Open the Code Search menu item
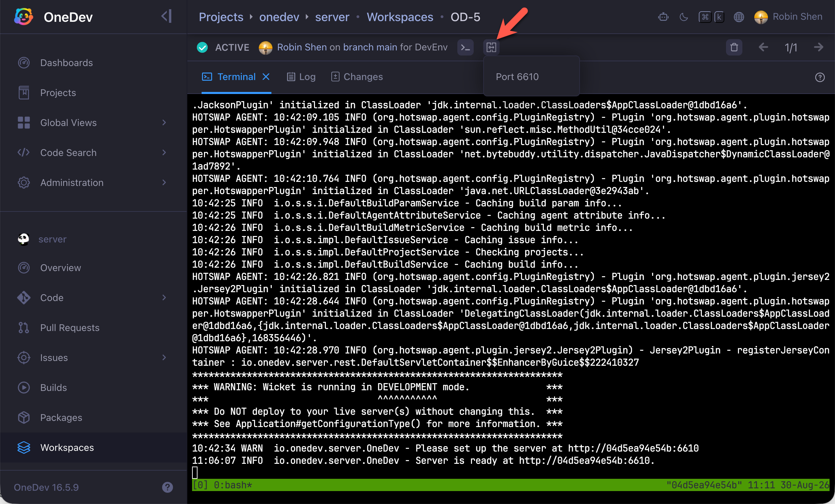The width and height of the screenshot is (835, 504). [93, 153]
